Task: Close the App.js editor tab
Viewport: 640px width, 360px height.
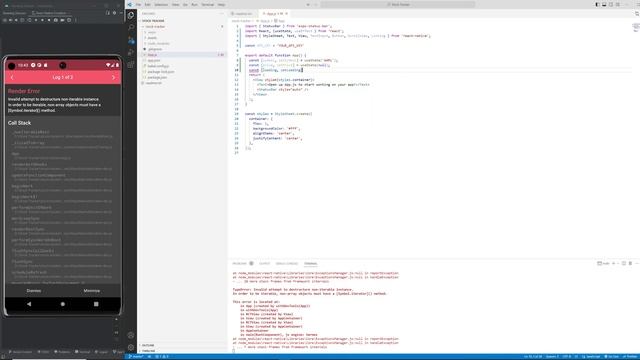Action: click(287, 13)
